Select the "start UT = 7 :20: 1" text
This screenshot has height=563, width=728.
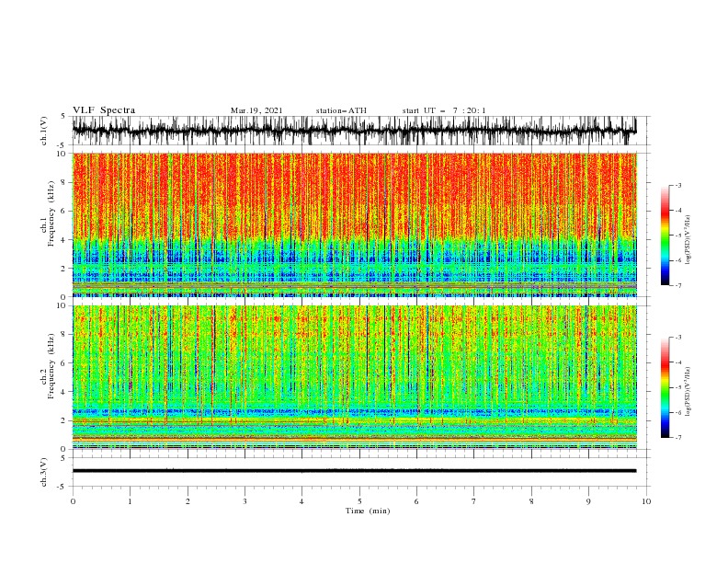coord(444,110)
